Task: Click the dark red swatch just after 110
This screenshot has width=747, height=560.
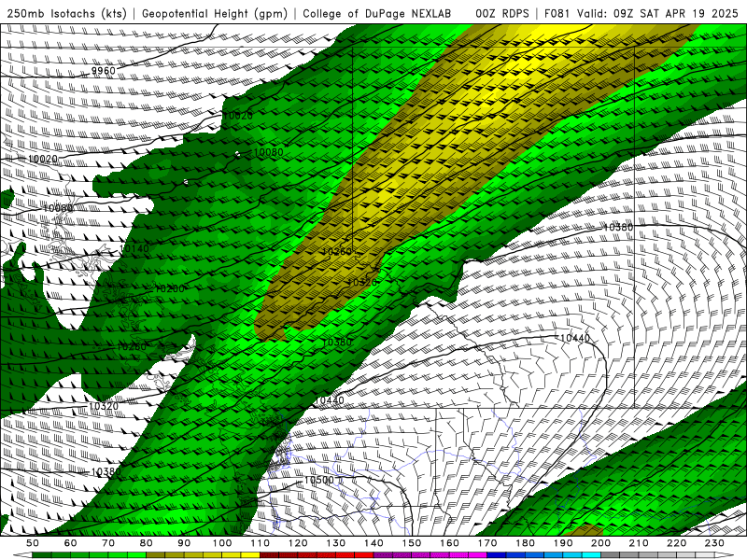Action: pyautogui.click(x=270, y=555)
